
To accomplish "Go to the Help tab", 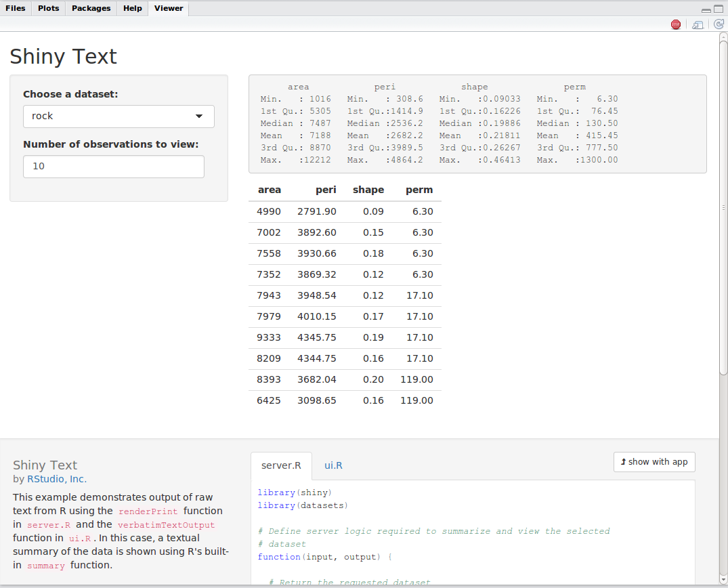I will point(133,8).
